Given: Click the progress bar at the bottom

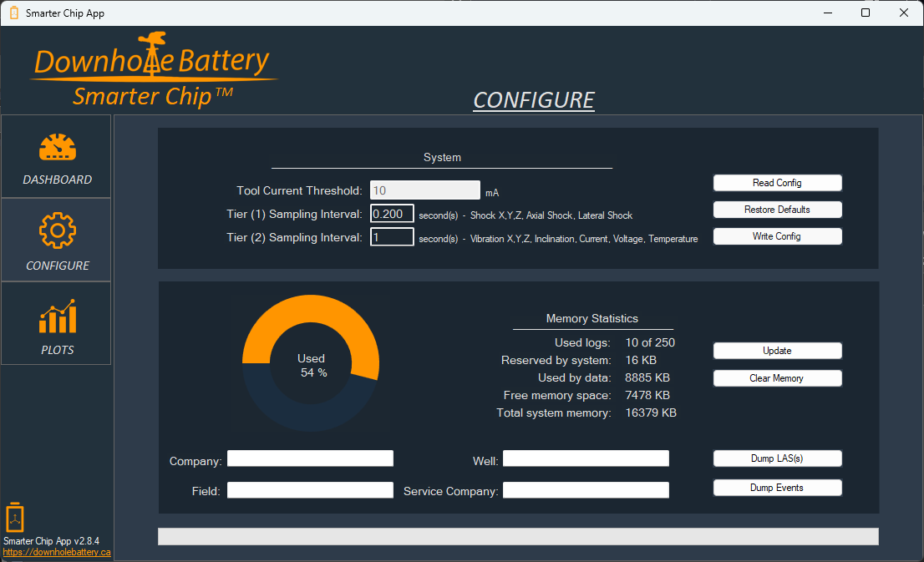Looking at the screenshot, I should pyautogui.click(x=518, y=536).
